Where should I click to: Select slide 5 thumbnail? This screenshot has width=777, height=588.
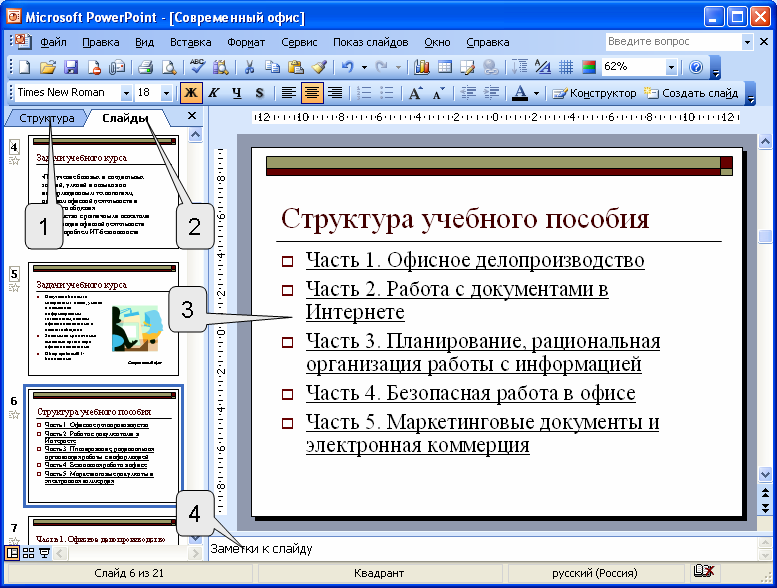tap(103, 319)
